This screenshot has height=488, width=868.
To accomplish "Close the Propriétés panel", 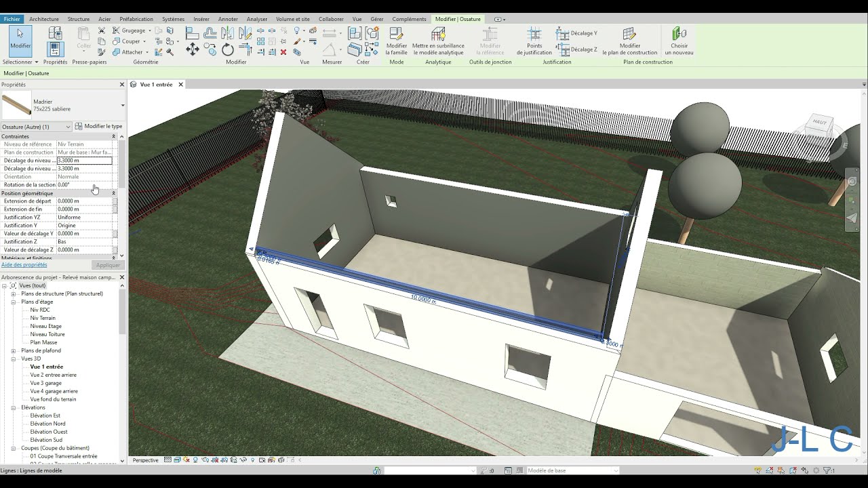I will pos(122,85).
